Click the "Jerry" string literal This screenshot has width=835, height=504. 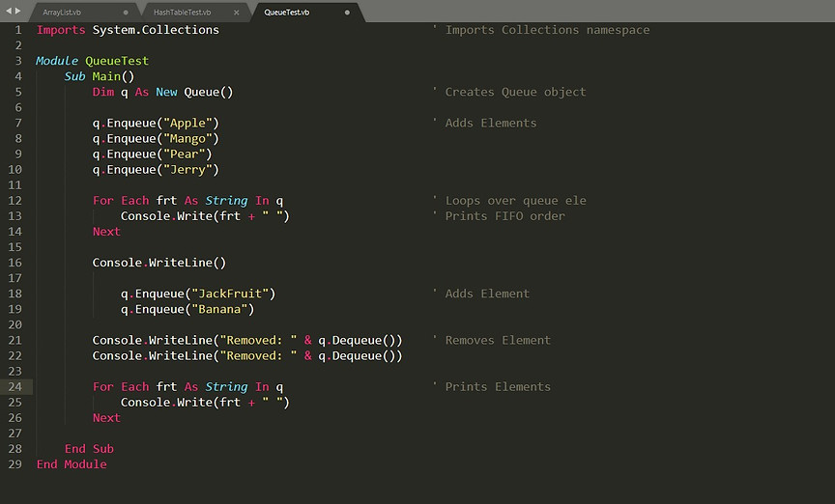(187, 170)
